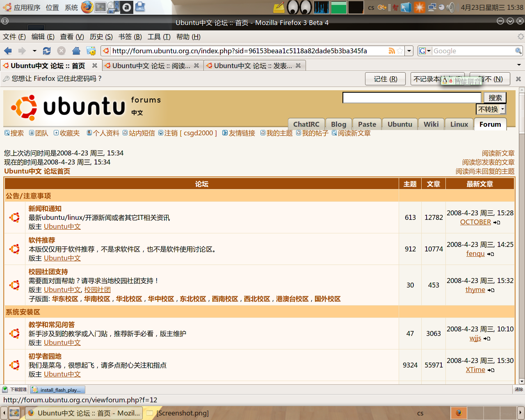Open the 文件 (F) menu
525x420 pixels.
click(14, 37)
